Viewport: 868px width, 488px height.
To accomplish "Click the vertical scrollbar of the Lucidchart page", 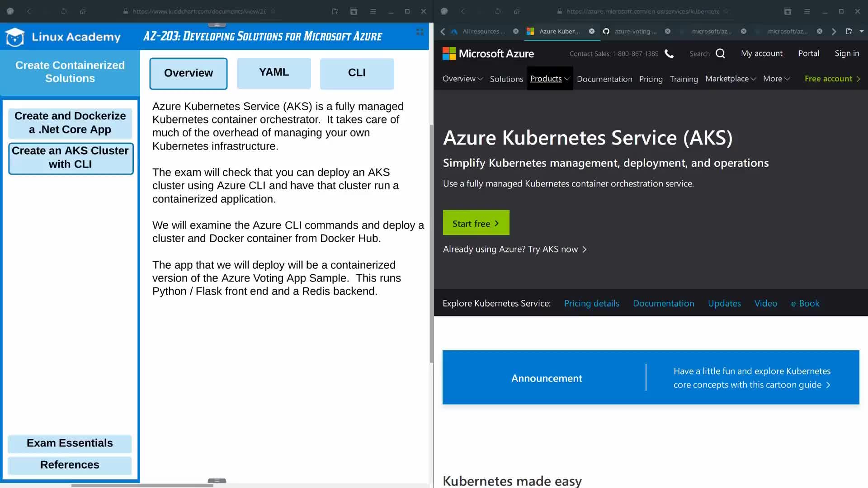I will (x=431, y=244).
